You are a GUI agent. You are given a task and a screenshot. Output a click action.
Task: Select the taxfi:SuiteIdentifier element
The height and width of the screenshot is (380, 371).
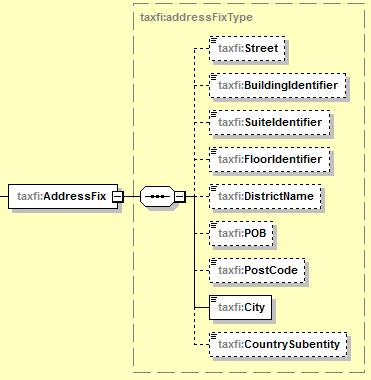(x=269, y=123)
